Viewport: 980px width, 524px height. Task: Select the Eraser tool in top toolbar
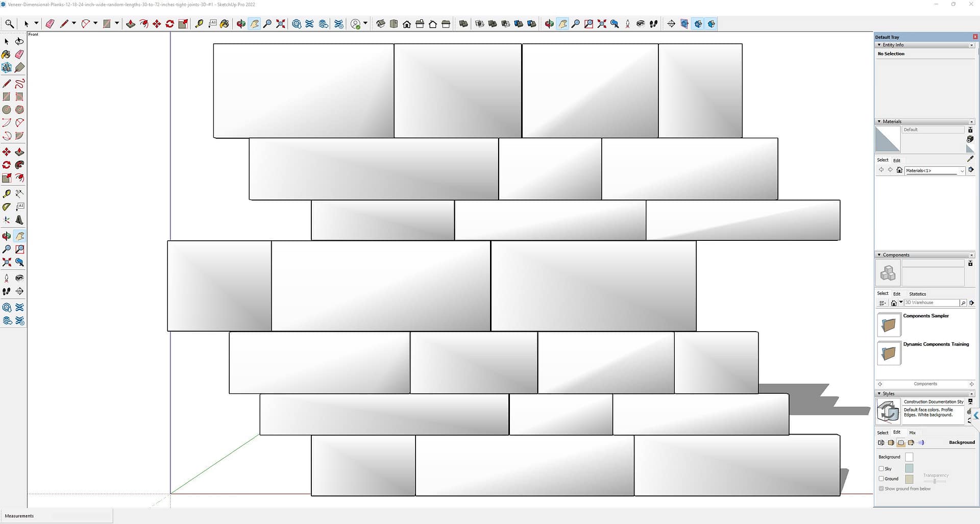pos(50,24)
